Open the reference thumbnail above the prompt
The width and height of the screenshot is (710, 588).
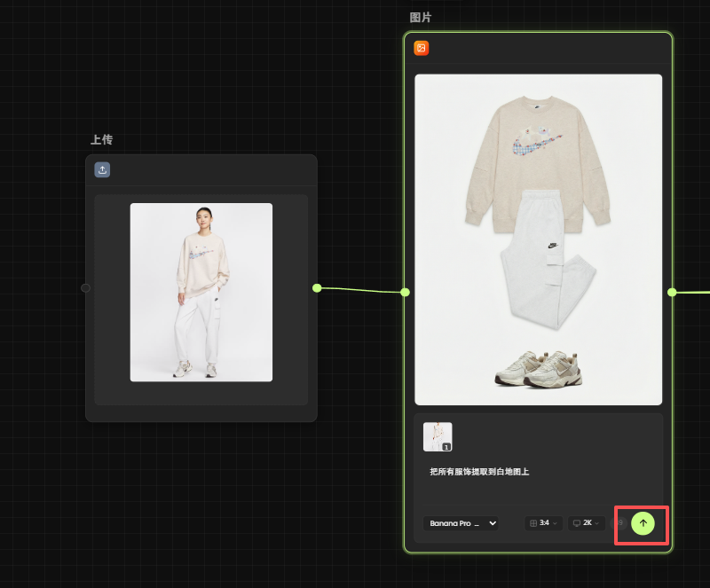click(x=438, y=436)
